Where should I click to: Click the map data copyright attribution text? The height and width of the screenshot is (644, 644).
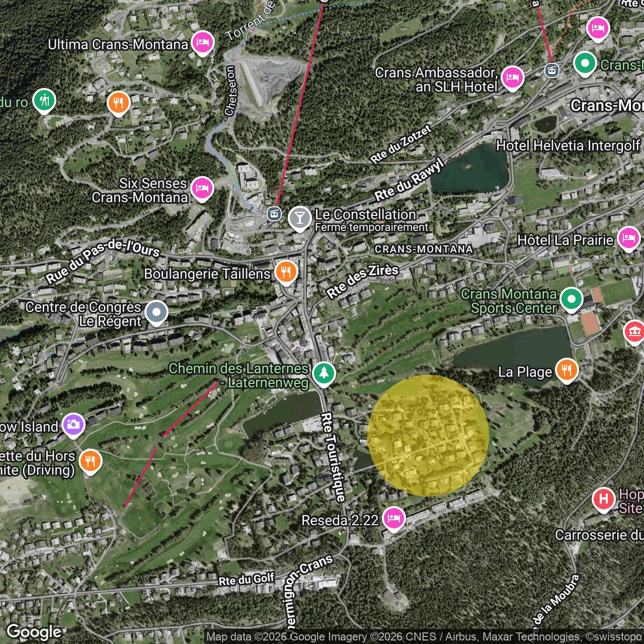coord(425,637)
